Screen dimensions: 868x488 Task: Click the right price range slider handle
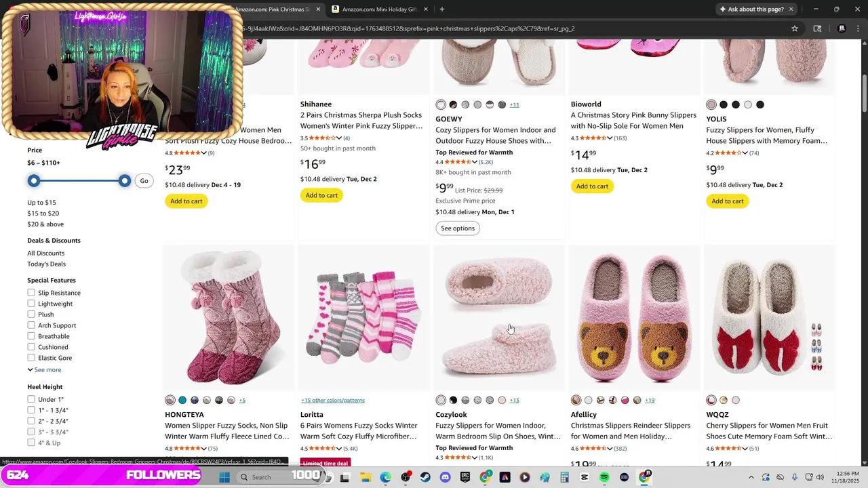pos(125,181)
